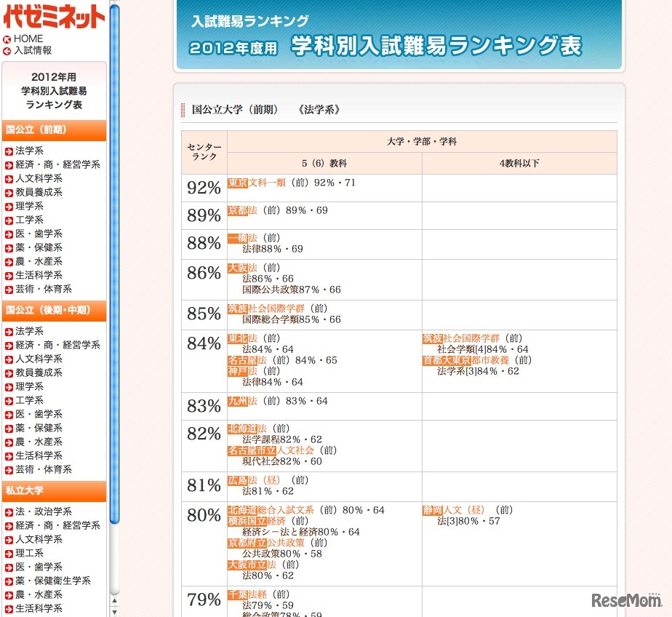Open 生活科学系 link under 国公立（前期）
The height and width of the screenshot is (617, 672).
point(39,275)
